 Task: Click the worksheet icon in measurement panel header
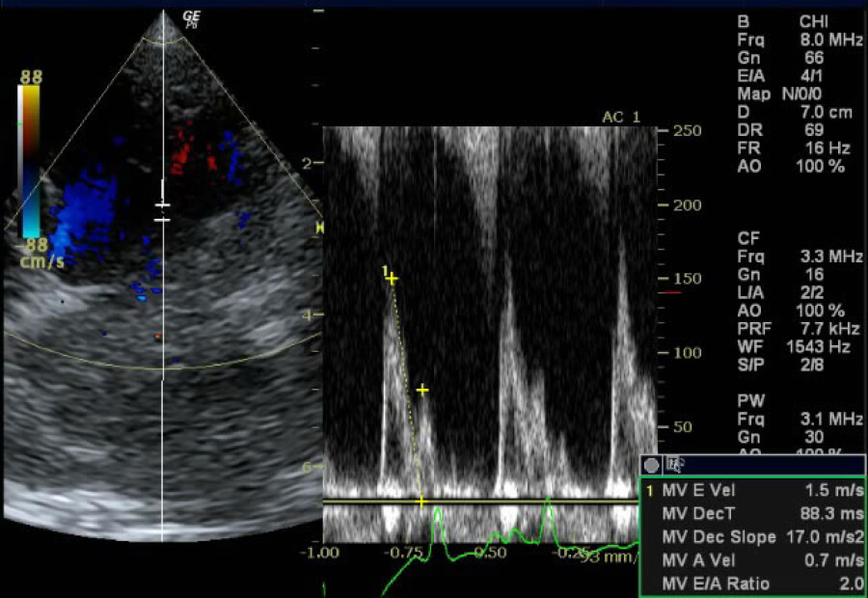click(676, 465)
